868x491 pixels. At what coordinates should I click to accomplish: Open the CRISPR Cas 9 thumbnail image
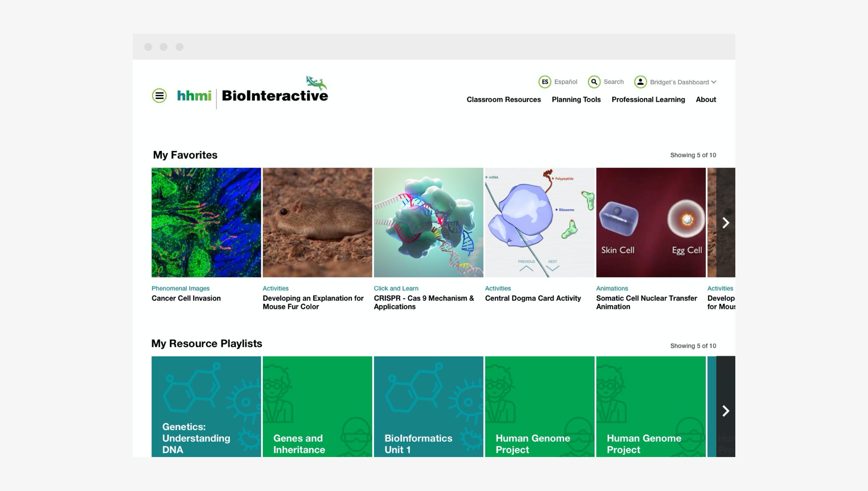click(428, 222)
